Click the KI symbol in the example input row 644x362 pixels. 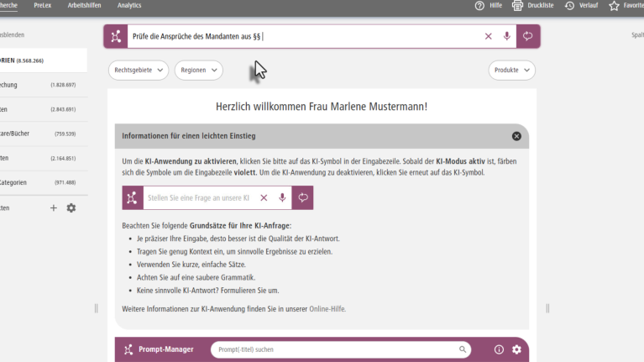pyautogui.click(x=131, y=198)
